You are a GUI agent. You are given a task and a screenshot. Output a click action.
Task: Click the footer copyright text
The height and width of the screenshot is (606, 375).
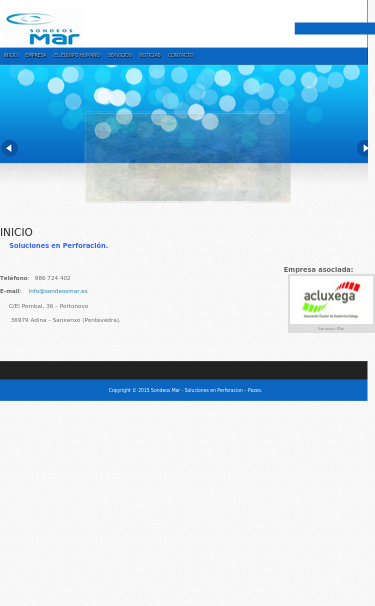pyautogui.click(x=185, y=390)
